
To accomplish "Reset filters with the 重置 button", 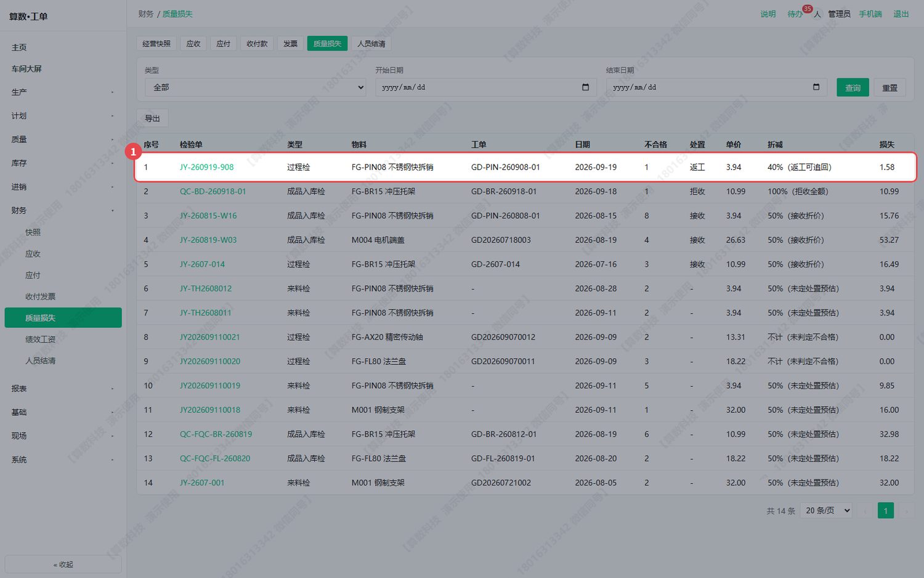I will (x=890, y=88).
